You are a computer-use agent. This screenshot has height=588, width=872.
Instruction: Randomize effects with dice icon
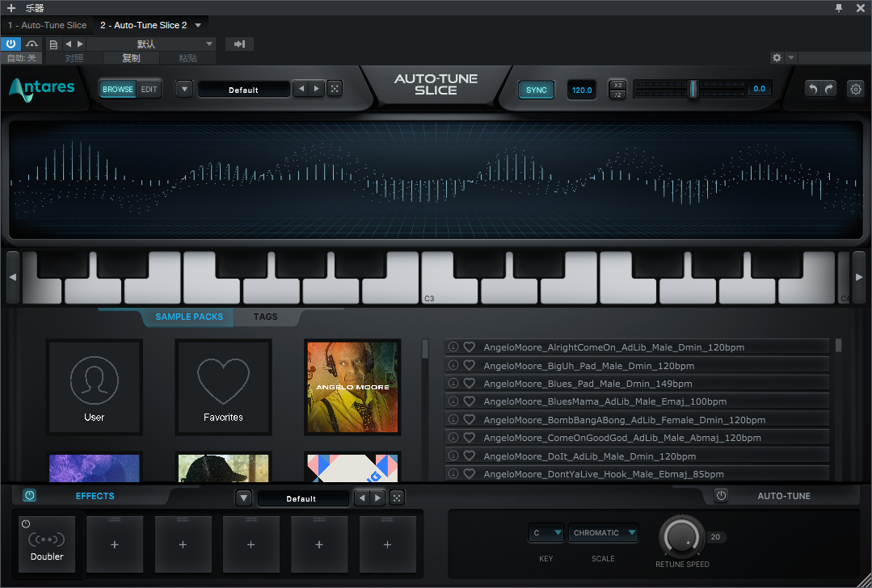point(397,498)
